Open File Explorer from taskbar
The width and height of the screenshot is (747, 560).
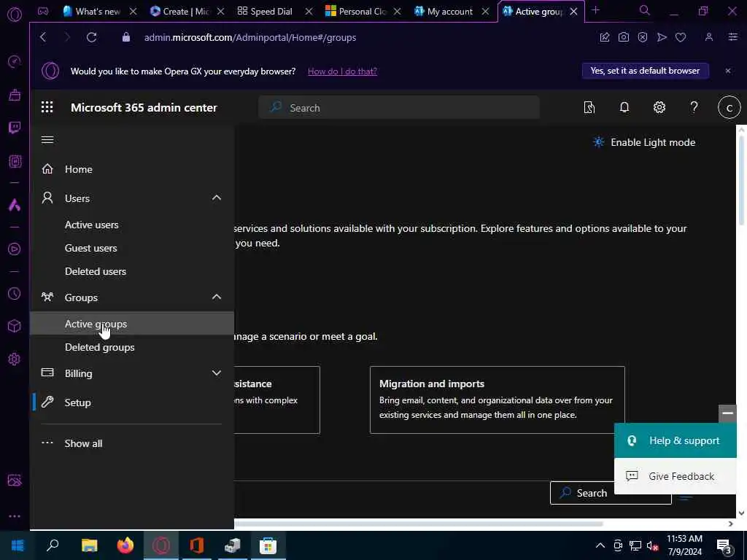pos(89,545)
